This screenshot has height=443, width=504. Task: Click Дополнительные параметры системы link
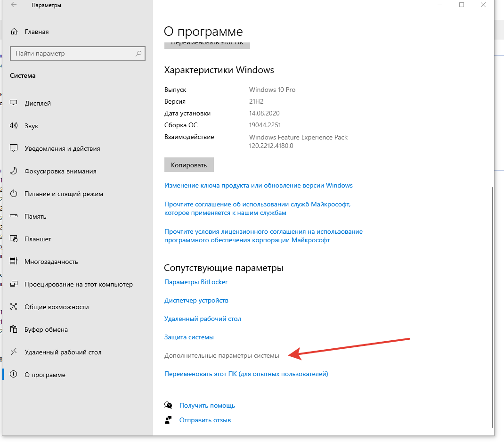[222, 355]
